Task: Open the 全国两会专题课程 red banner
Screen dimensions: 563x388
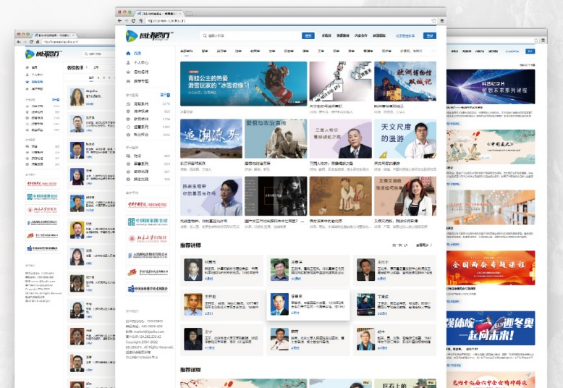Action: click(491, 268)
